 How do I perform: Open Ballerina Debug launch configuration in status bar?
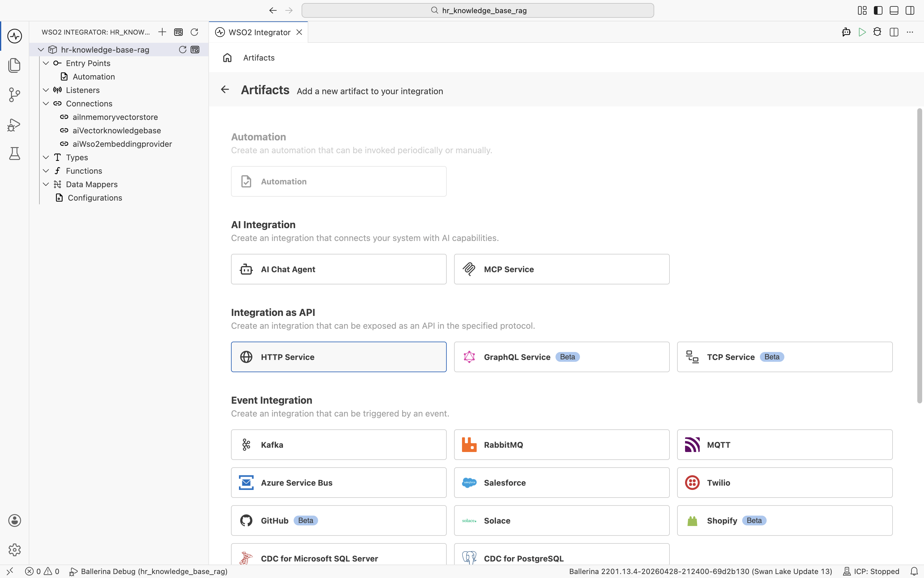[x=148, y=572]
